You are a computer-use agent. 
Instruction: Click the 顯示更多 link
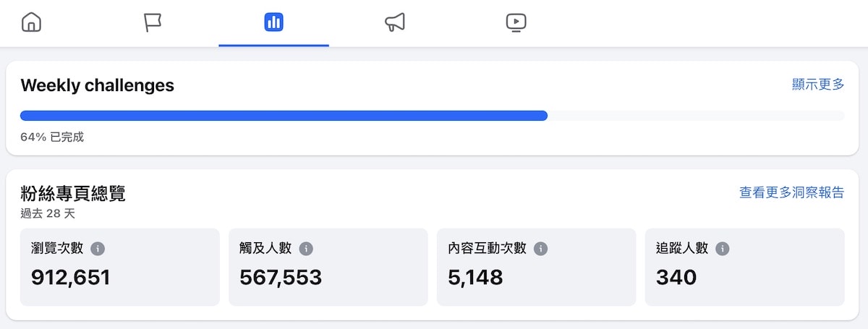(x=818, y=85)
